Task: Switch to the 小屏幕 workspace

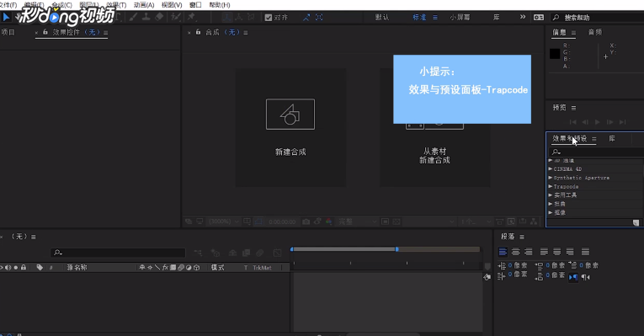Action: tap(460, 17)
